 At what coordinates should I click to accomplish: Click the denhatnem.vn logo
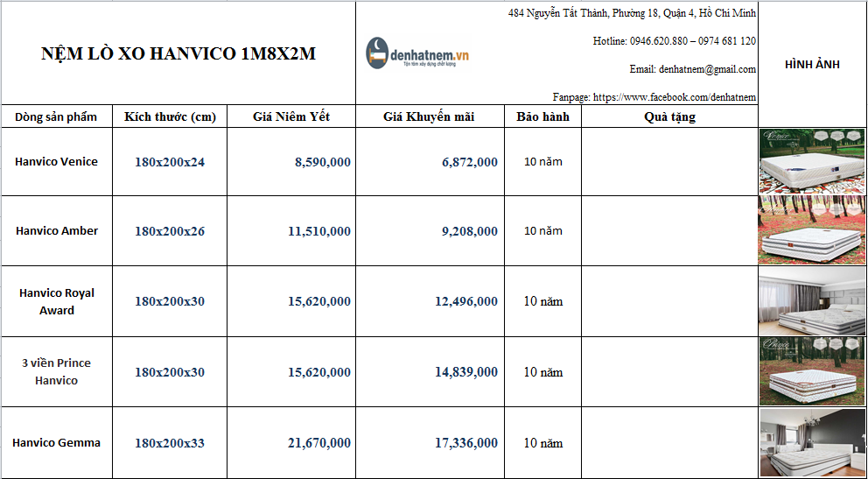point(416,53)
